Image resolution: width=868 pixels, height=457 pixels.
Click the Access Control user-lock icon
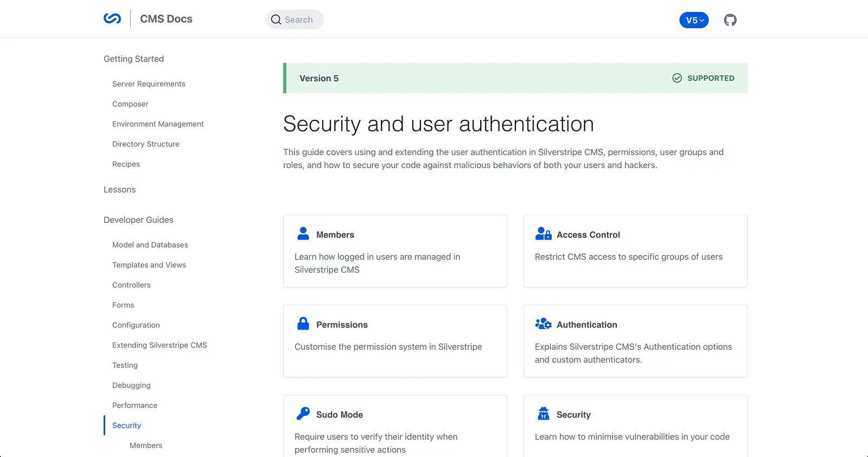[543, 234]
